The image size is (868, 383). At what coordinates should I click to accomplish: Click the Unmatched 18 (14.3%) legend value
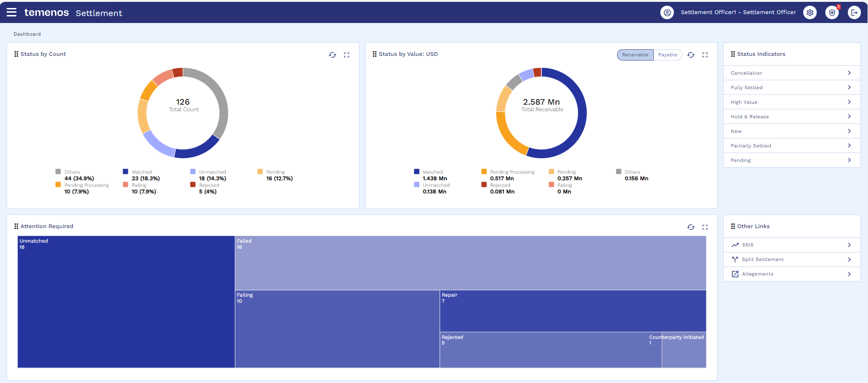[212, 179]
